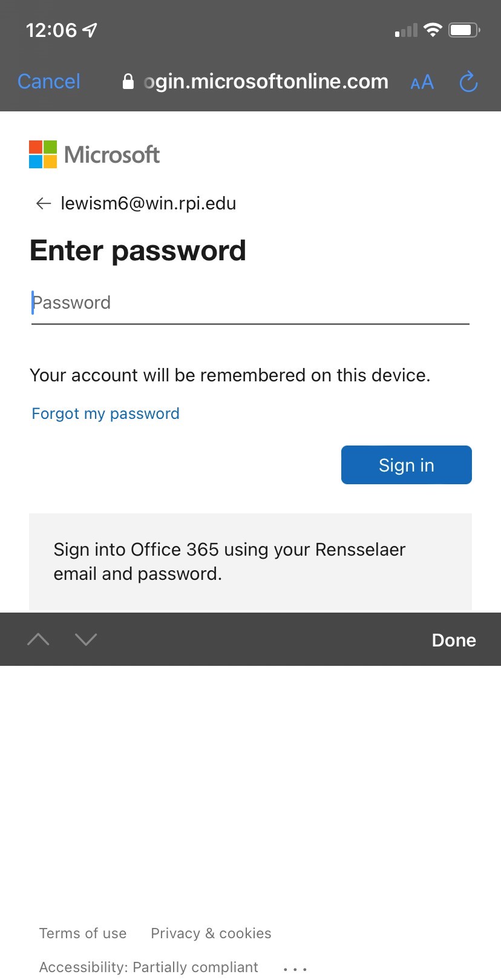Screen dimensions: 501x980
Task: Click the Microsoft four-square logo
Action: (x=43, y=154)
